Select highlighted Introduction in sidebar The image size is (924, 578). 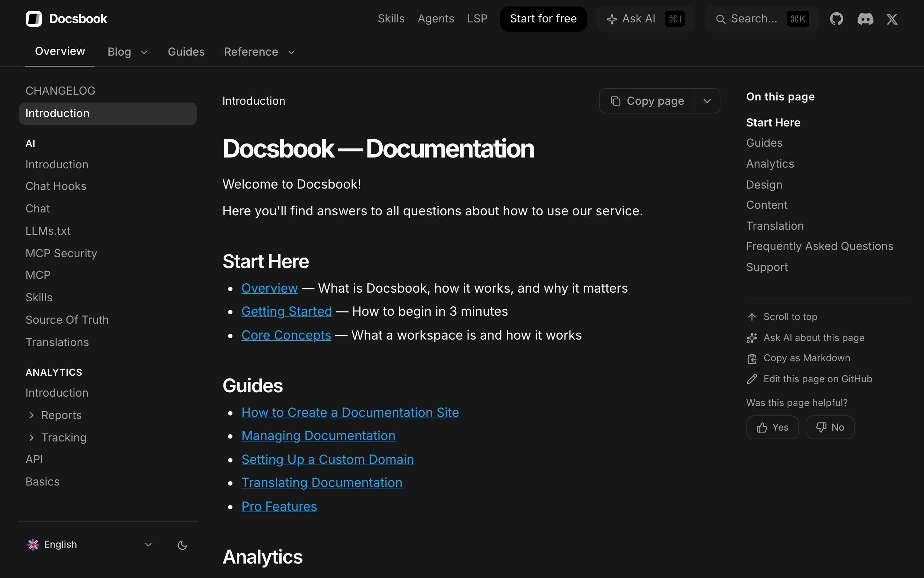pyautogui.click(x=108, y=113)
